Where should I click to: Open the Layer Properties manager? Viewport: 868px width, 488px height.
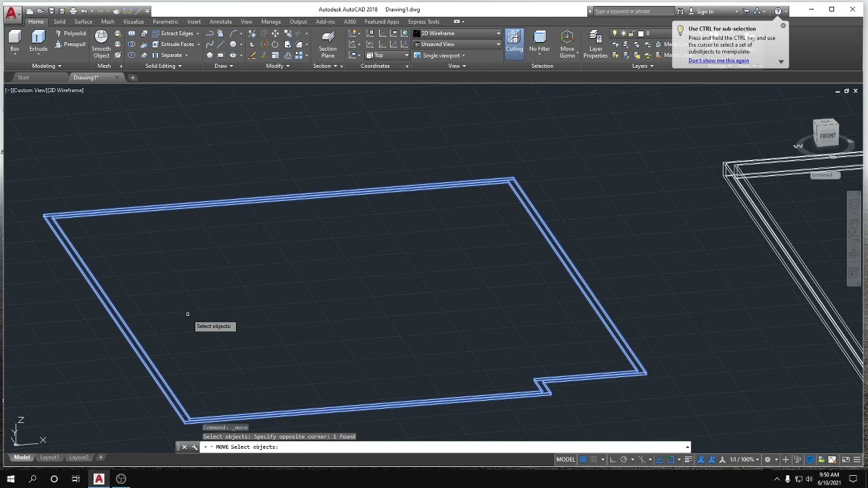tap(595, 43)
